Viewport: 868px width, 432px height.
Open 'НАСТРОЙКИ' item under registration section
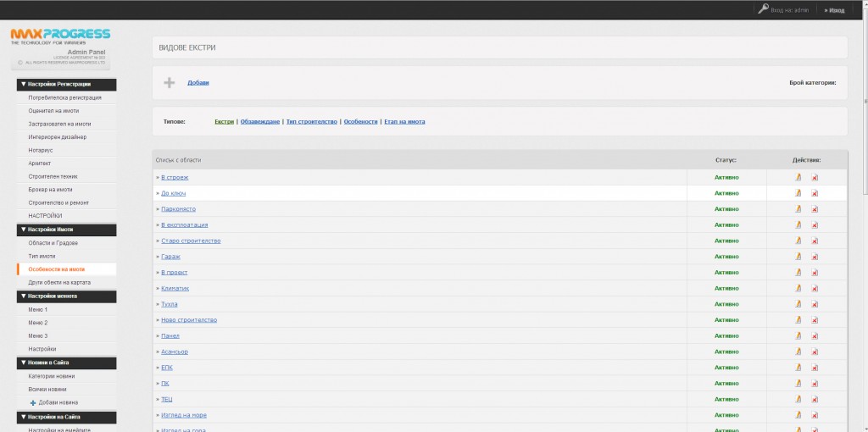tap(46, 216)
